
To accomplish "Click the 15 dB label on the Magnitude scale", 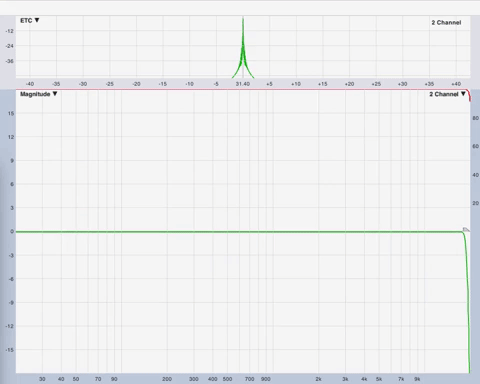I will click(11, 113).
